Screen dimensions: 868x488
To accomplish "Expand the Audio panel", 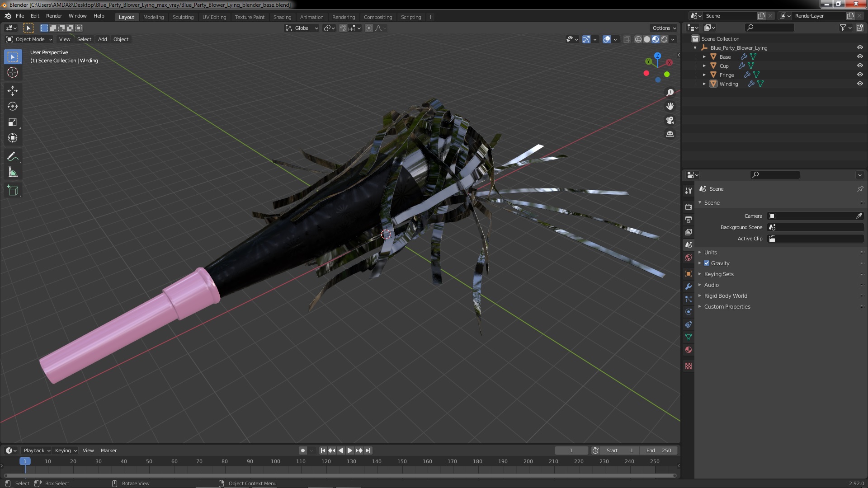I will point(711,285).
